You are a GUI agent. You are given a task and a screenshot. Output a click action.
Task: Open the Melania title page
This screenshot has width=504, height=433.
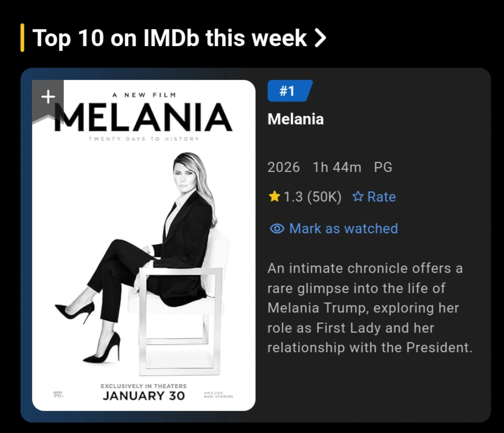coord(295,119)
